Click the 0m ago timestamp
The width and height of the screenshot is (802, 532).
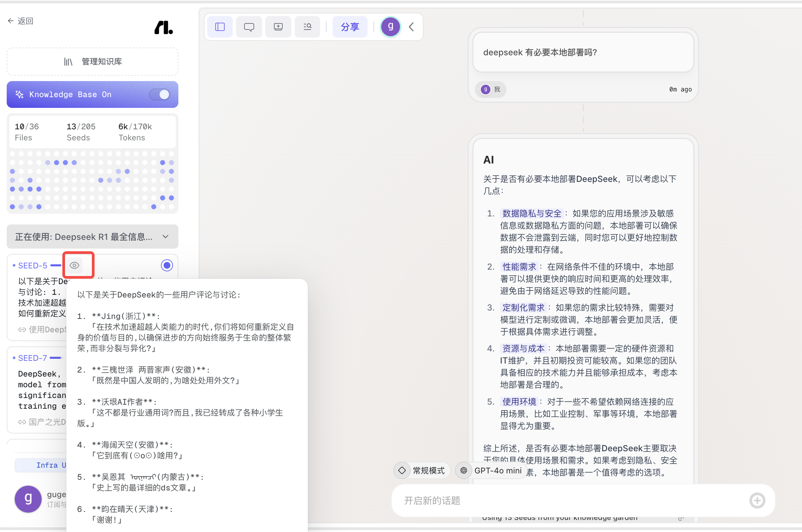point(680,89)
